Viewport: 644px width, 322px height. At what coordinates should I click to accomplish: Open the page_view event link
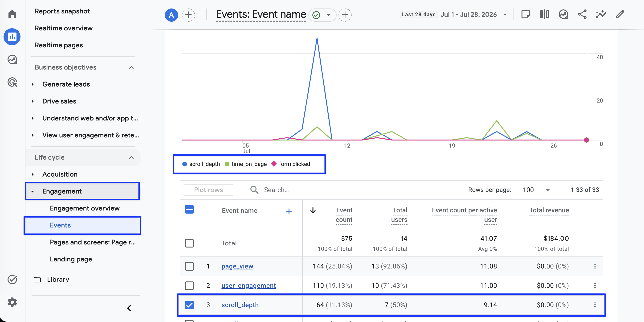237,266
